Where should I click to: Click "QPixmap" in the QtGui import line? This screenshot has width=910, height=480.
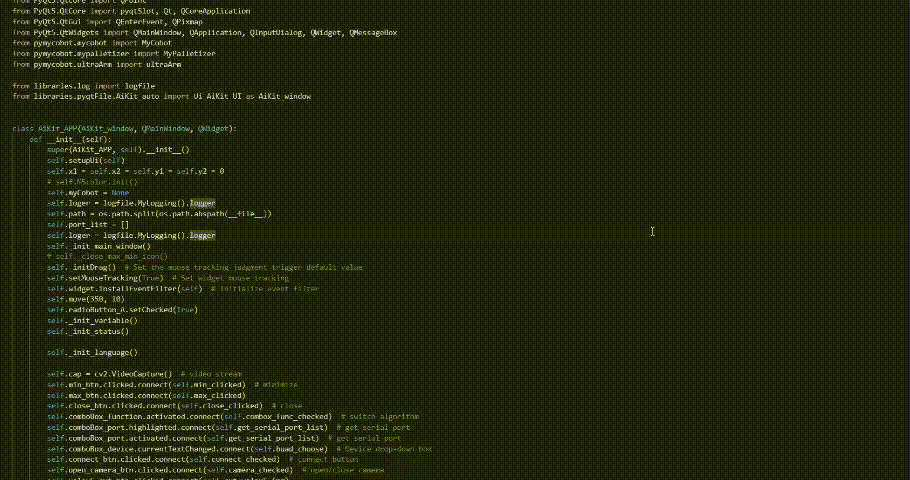click(187, 22)
